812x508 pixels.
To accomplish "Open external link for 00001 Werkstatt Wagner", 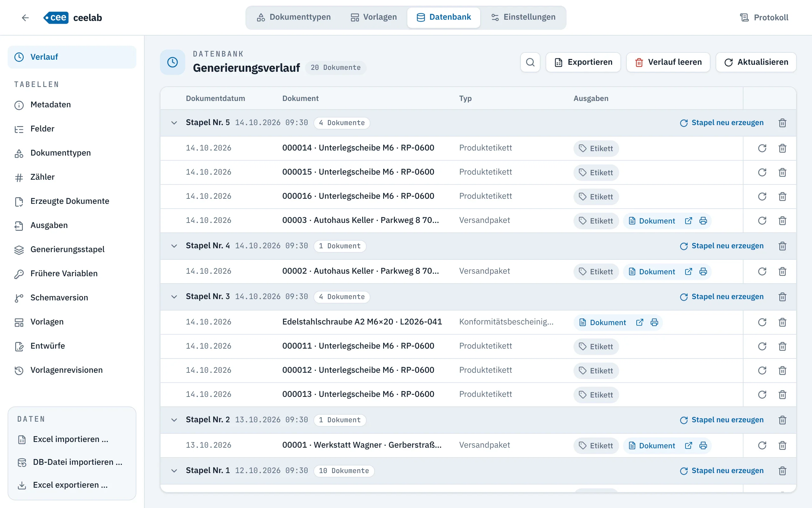I will [688, 445].
